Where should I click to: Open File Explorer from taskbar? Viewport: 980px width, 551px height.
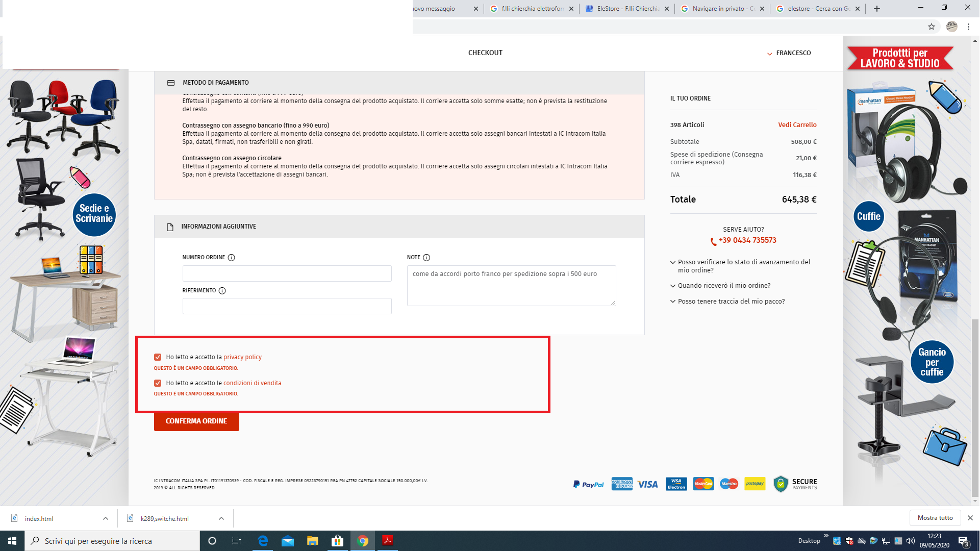[x=312, y=541]
